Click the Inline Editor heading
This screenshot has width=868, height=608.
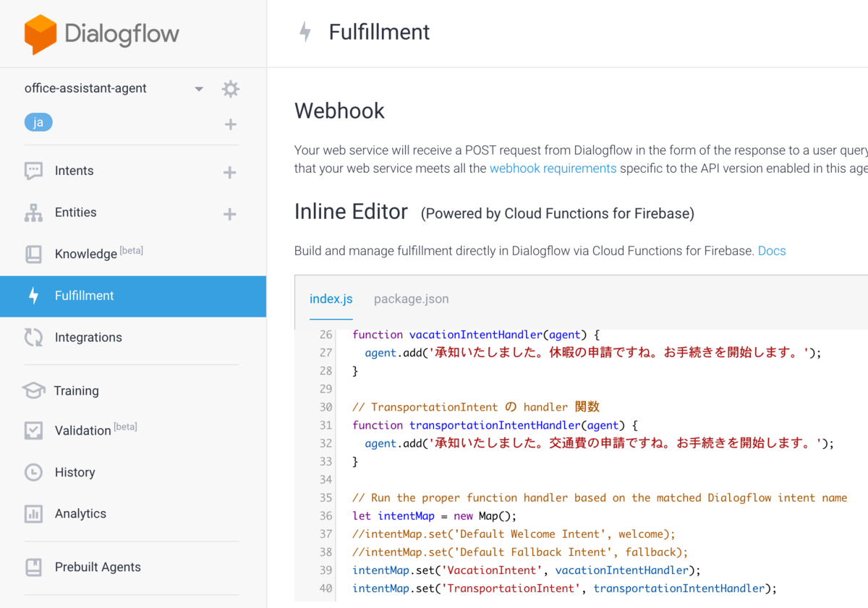(351, 212)
